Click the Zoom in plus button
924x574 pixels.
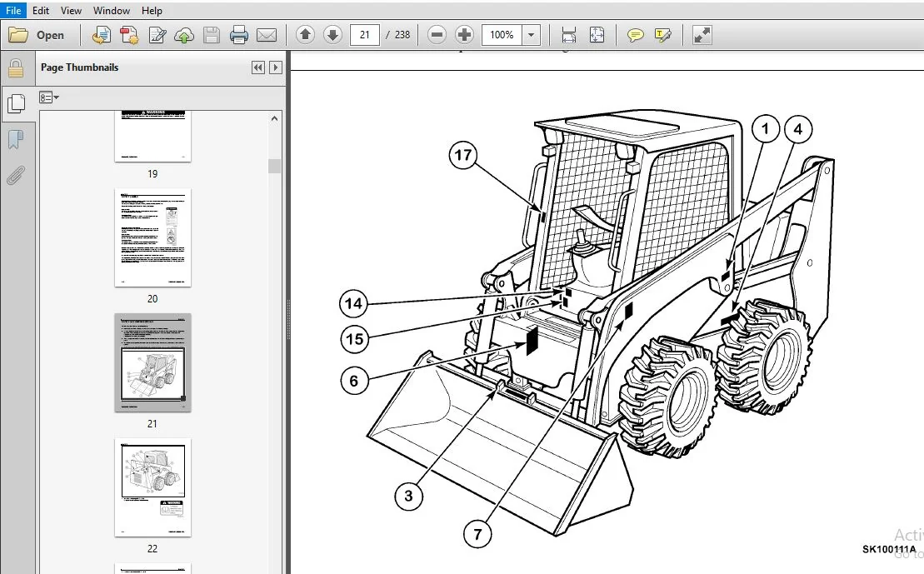(x=464, y=35)
